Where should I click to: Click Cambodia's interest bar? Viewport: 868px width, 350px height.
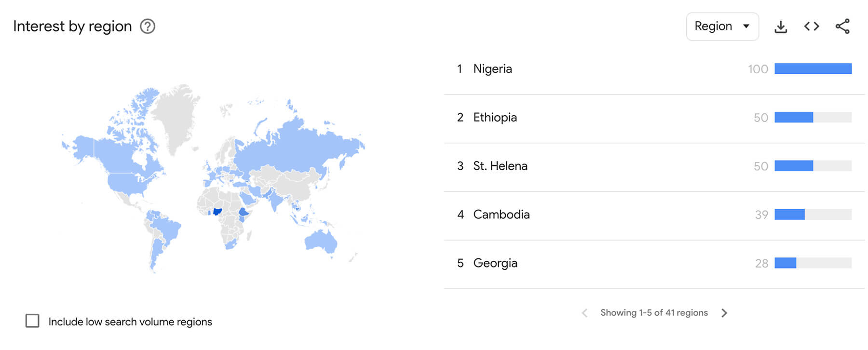click(789, 215)
